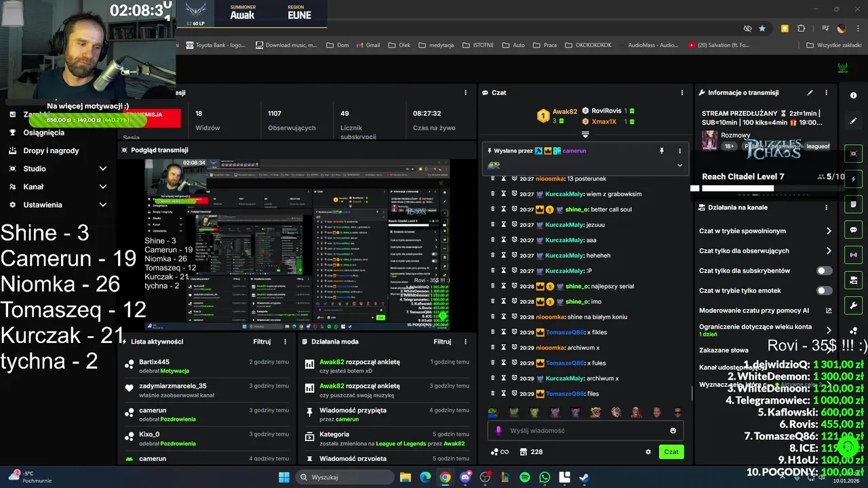Collapse the gifter leaderboard under Awak82
The width and height of the screenshot is (868, 488).
585,135
